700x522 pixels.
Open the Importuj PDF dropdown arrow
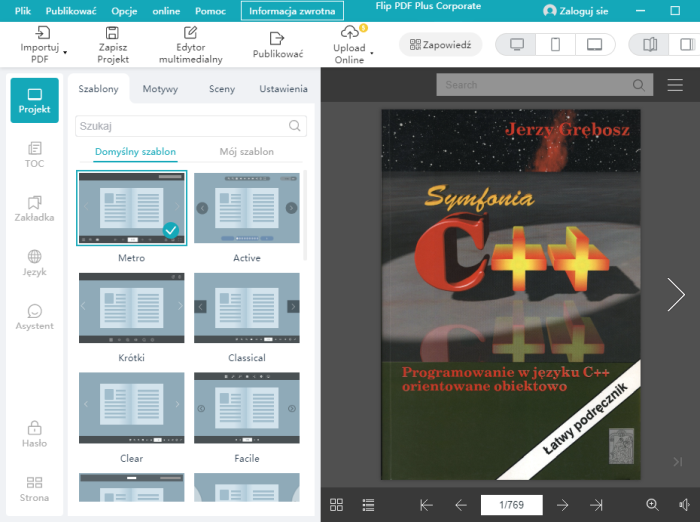pos(65,53)
